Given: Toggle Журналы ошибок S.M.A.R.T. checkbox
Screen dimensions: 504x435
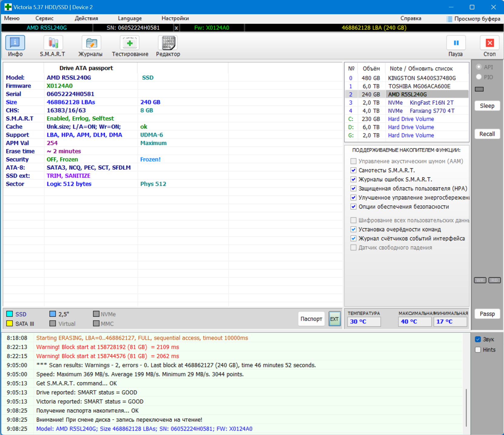Looking at the screenshot, I should coord(353,179).
